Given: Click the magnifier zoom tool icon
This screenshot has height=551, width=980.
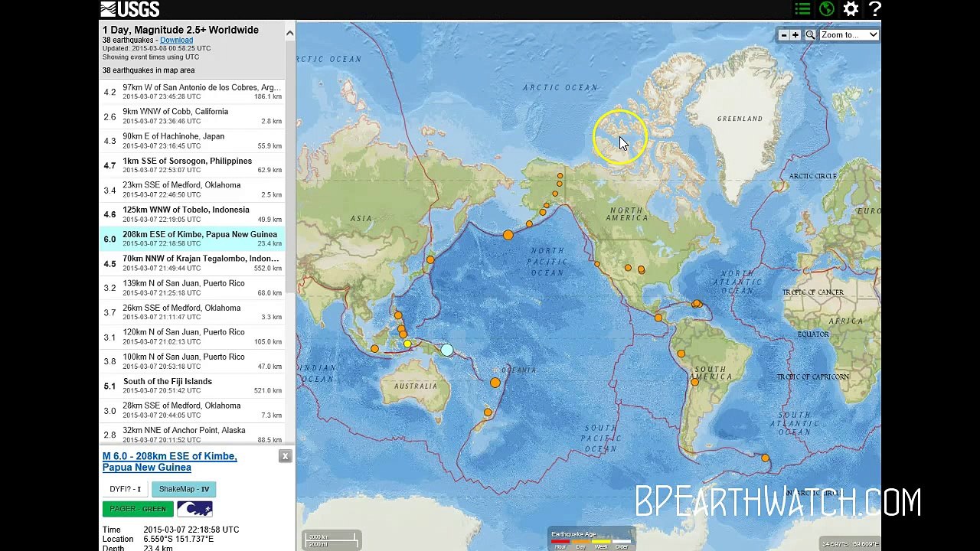Looking at the screenshot, I should [x=810, y=35].
